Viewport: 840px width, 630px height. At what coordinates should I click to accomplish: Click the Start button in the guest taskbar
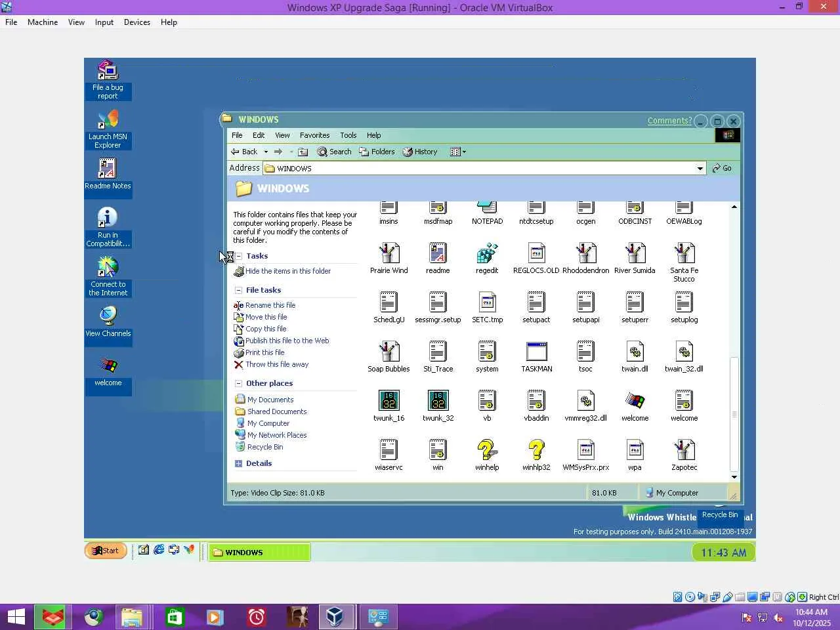pyautogui.click(x=106, y=551)
